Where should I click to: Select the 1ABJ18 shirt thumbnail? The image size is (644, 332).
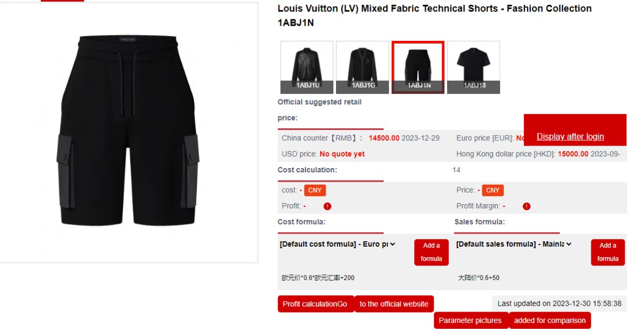click(x=473, y=67)
